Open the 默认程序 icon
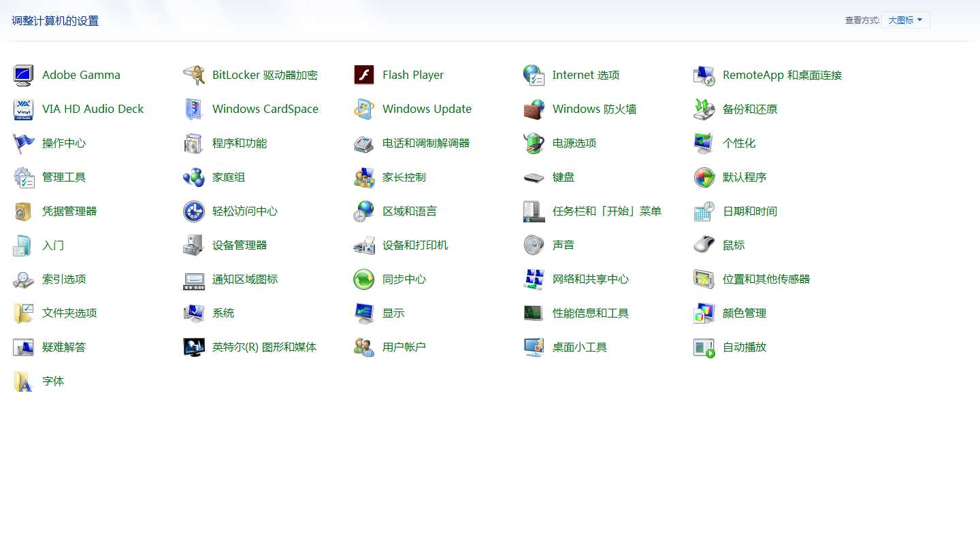 click(x=704, y=177)
